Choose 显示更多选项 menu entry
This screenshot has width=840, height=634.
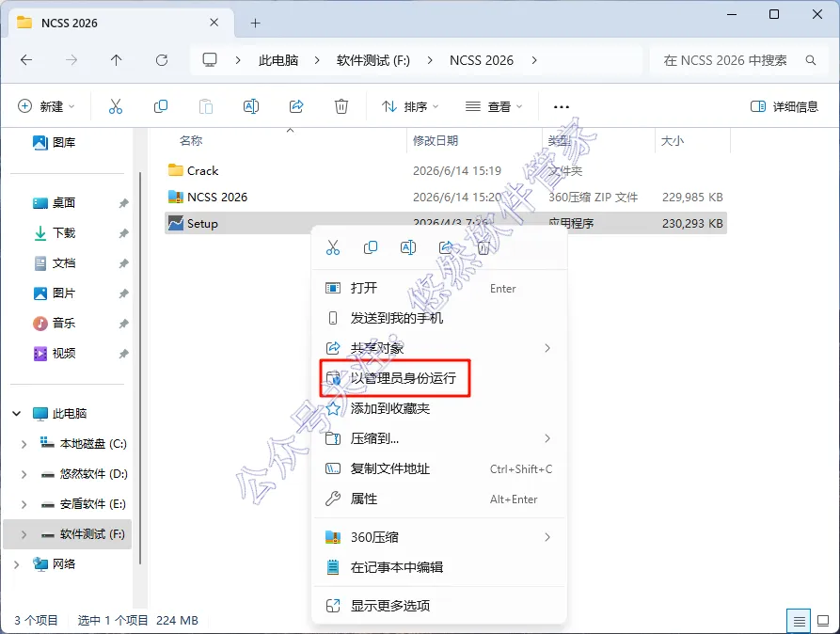coord(439,606)
